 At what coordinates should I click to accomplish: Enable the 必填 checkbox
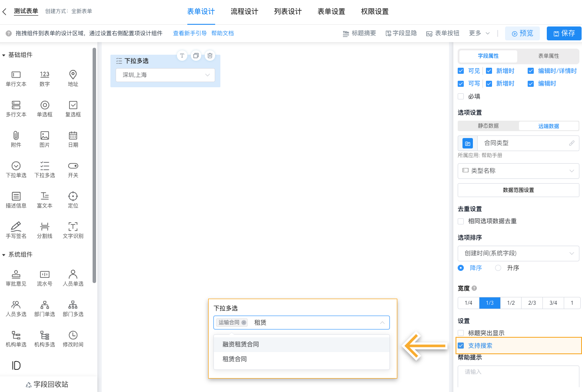(x=460, y=96)
